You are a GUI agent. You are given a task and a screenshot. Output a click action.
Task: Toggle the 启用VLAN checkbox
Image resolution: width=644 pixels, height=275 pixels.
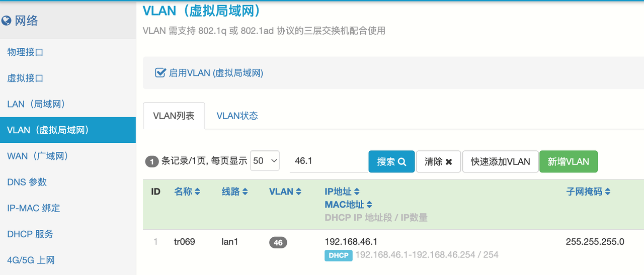click(160, 73)
